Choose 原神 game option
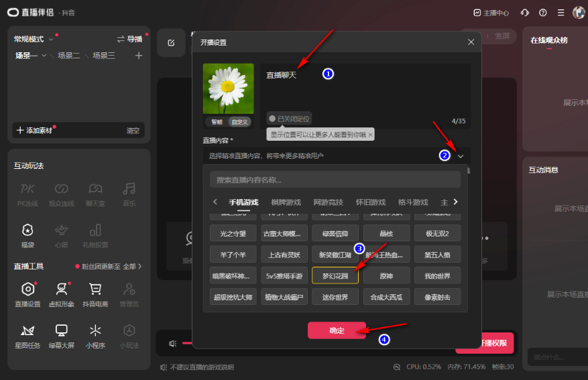The image size is (588, 380). [x=386, y=276]
